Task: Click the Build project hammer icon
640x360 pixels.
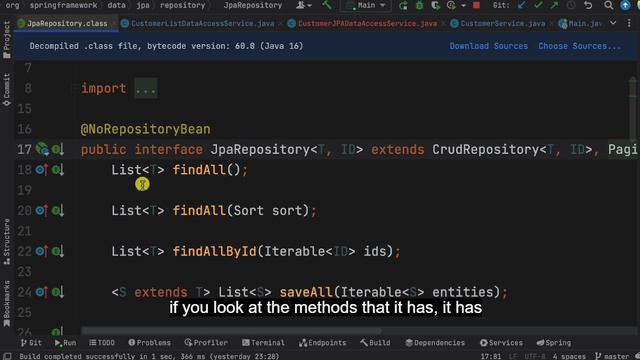Action: click(327, 5)
